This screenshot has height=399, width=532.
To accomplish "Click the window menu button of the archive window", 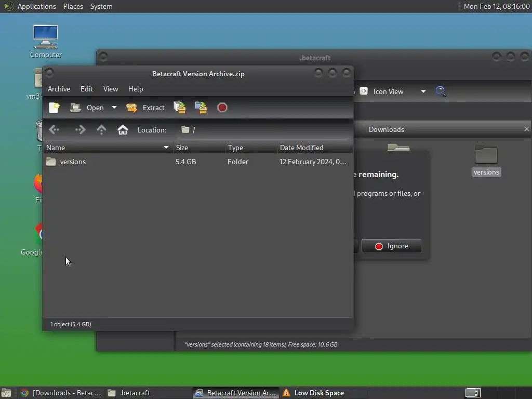I will coord(49,73).
